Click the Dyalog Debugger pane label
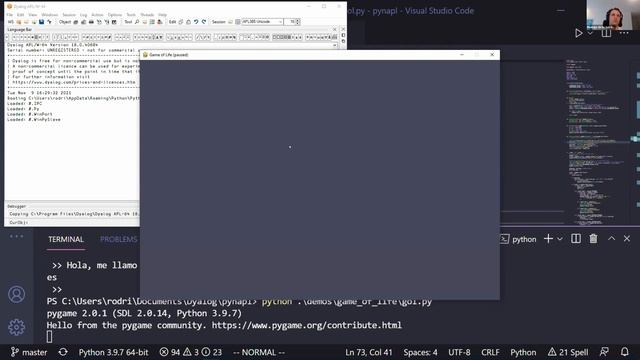Viewport: 640px width, 360px height. [x=16, y=206]
